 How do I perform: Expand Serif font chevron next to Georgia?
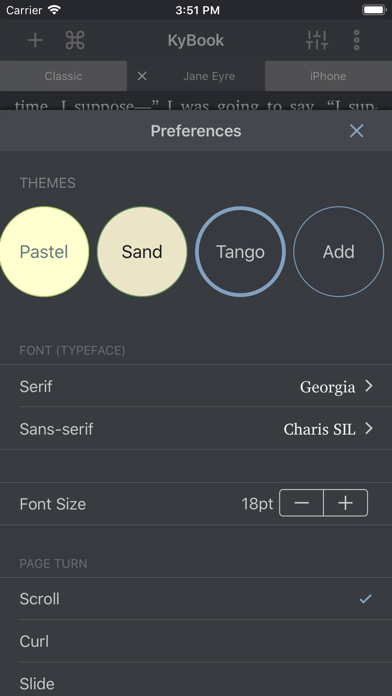click(x=369, y=386)
